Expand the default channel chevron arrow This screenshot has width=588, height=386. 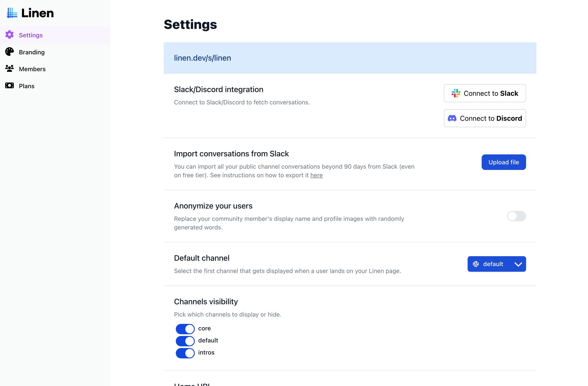coord(518,264)
